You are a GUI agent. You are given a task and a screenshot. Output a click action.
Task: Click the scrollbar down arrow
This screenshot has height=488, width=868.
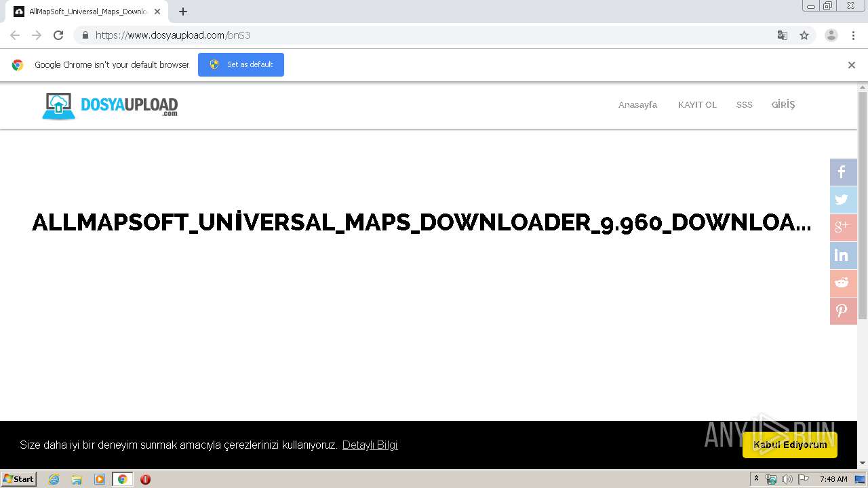(x=863, y=464)
